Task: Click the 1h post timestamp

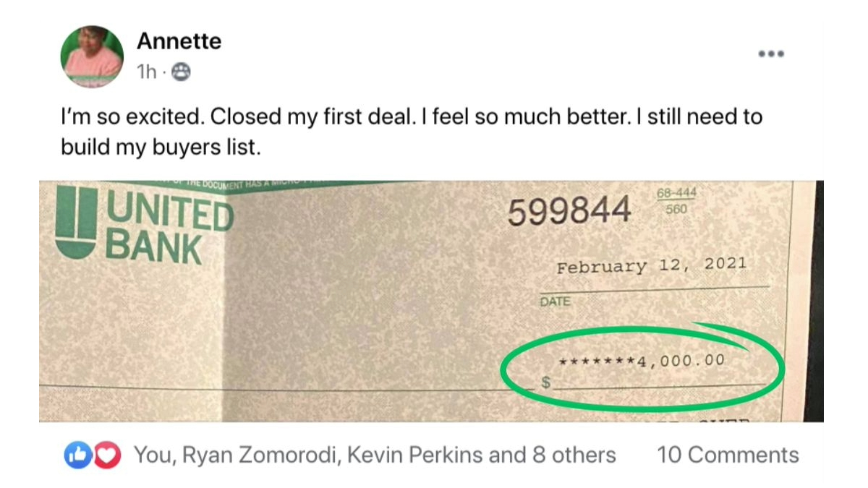Action: [x=145, y=72]
